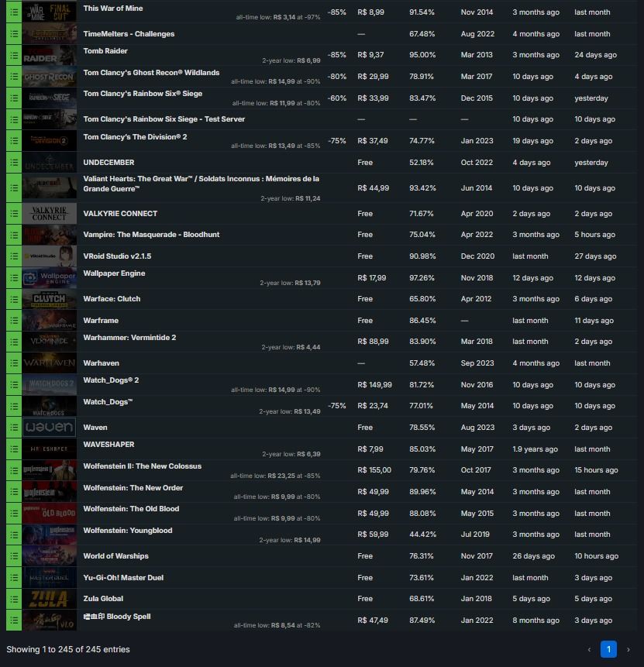Click the '8 months ago' cell
The image size is (644, 667).
pos(536,621)
